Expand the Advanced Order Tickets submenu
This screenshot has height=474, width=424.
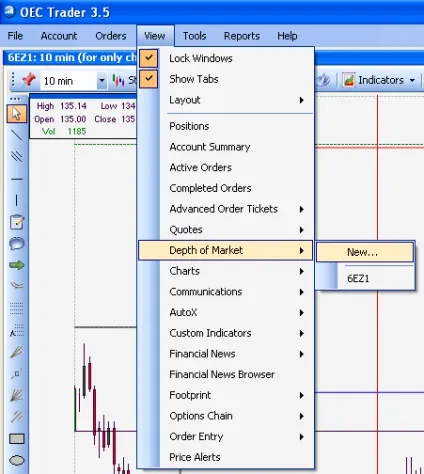coord(225,209)
